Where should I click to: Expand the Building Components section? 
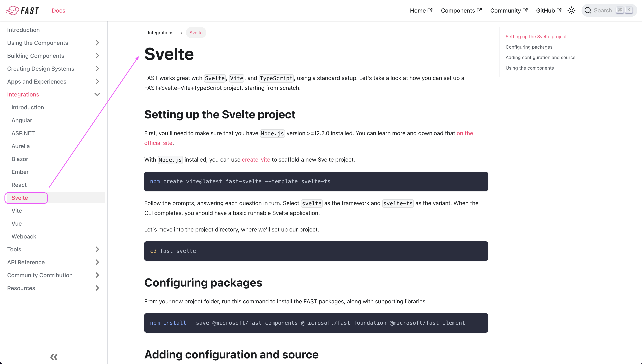tap(97, 56)
